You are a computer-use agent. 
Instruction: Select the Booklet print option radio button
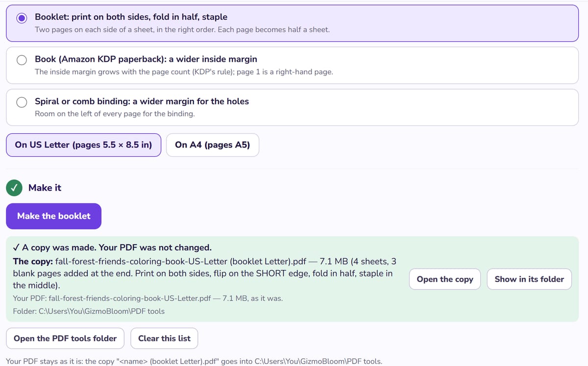click(x=22, y=18)
